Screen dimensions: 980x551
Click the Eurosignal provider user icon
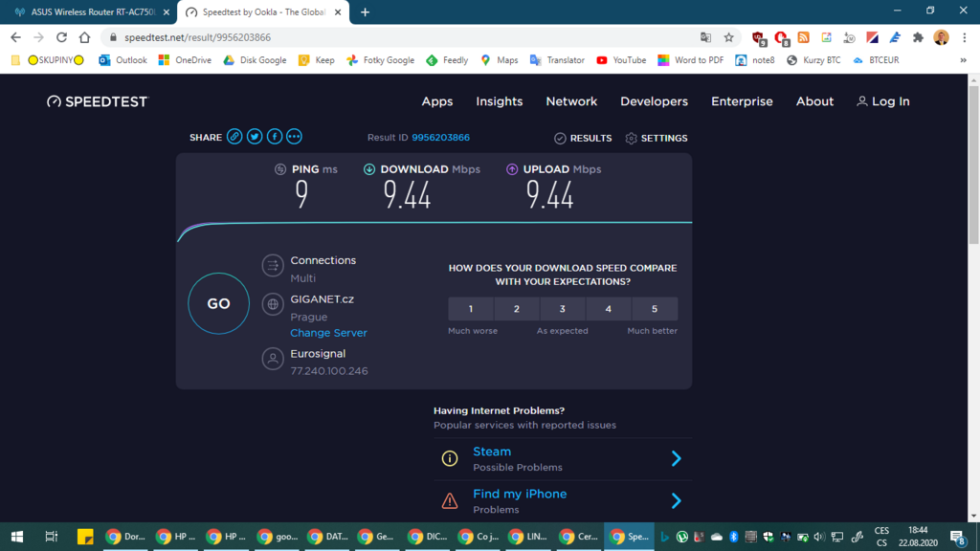273,359
